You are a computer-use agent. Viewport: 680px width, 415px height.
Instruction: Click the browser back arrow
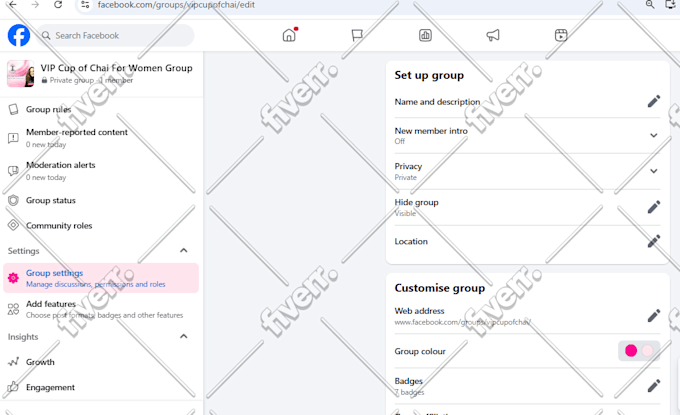tap(13, 5)
